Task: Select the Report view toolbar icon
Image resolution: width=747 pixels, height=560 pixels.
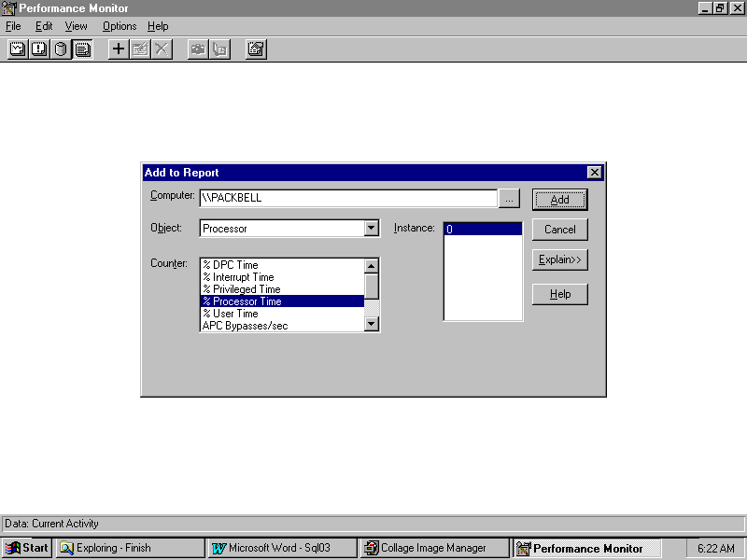Action: coord(83,49)
